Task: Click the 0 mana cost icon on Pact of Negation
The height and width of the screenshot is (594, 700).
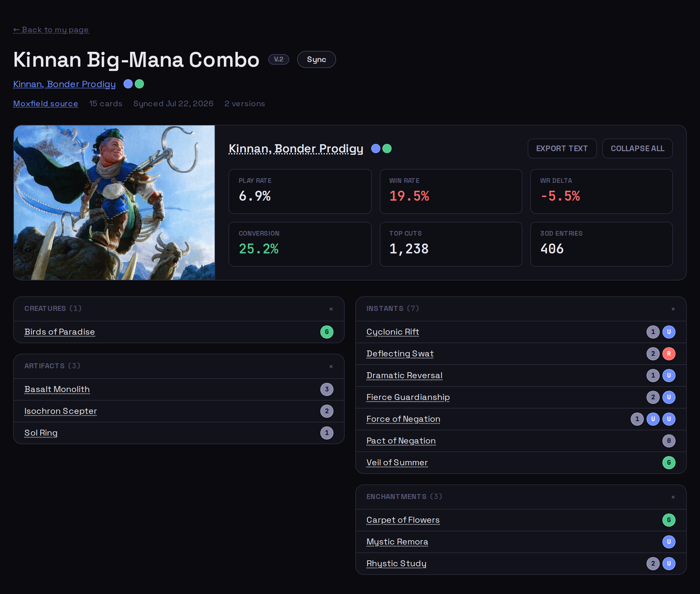Action: (669, 441)
